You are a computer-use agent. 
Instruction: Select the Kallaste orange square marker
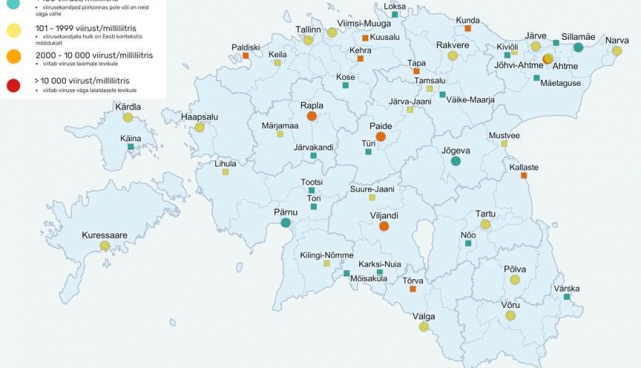pos(524,175)
